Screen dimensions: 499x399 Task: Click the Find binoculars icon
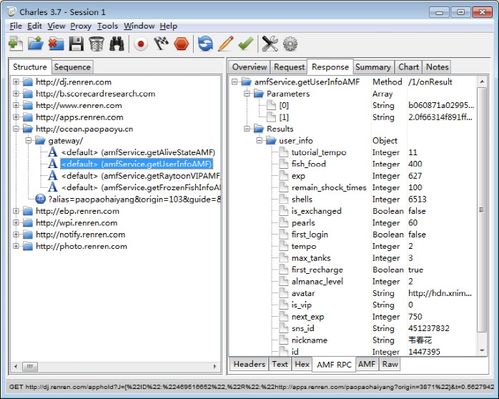[x=117, y=44]
